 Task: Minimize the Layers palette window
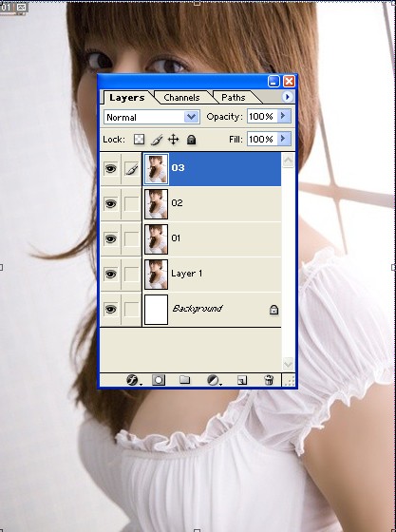coord(273,82)
